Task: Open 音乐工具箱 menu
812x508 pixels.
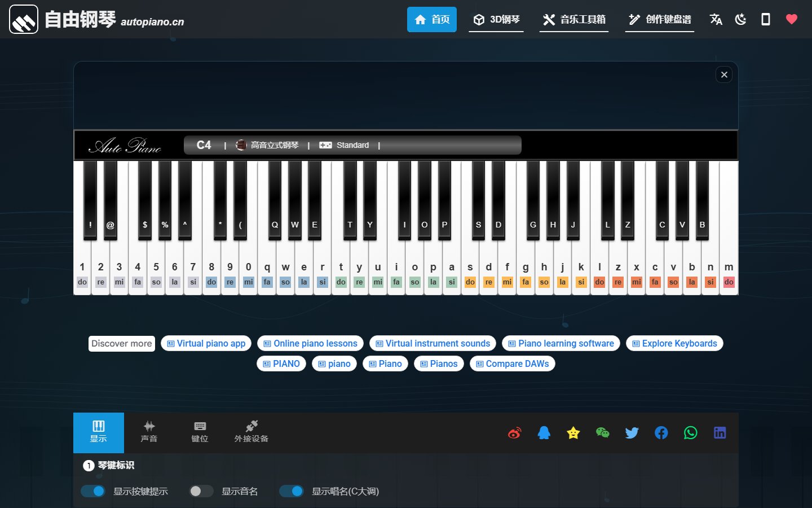Action: click(x=574, y=19)
